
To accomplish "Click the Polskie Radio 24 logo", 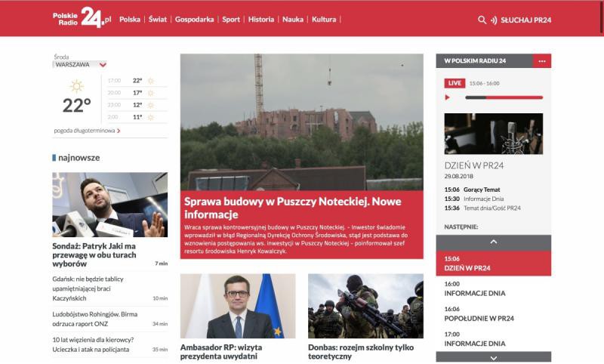I will click(82, 18).
